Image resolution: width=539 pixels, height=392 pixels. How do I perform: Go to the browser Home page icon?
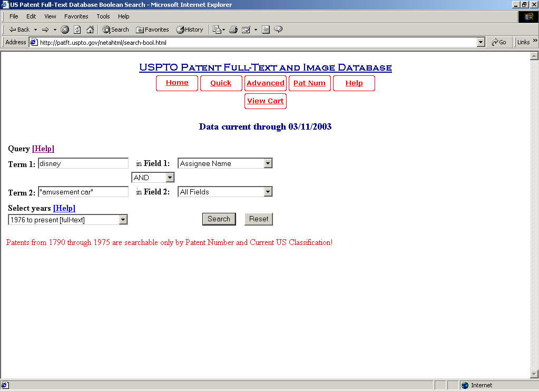[x=90, y=30]
